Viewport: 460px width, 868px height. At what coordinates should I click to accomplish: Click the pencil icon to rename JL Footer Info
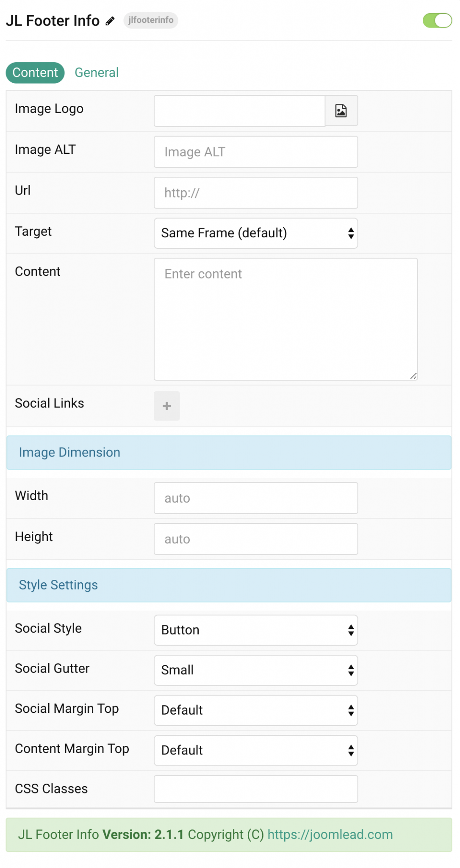click(x=110, y=20)
